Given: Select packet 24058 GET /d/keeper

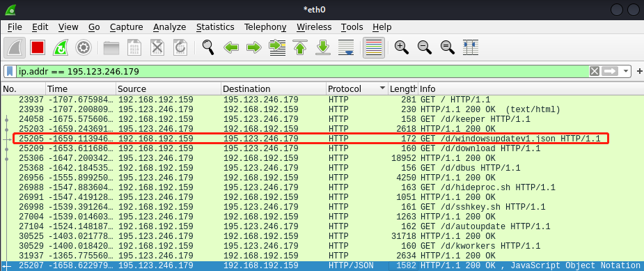Looking at the screenshot, I should 322,119.
